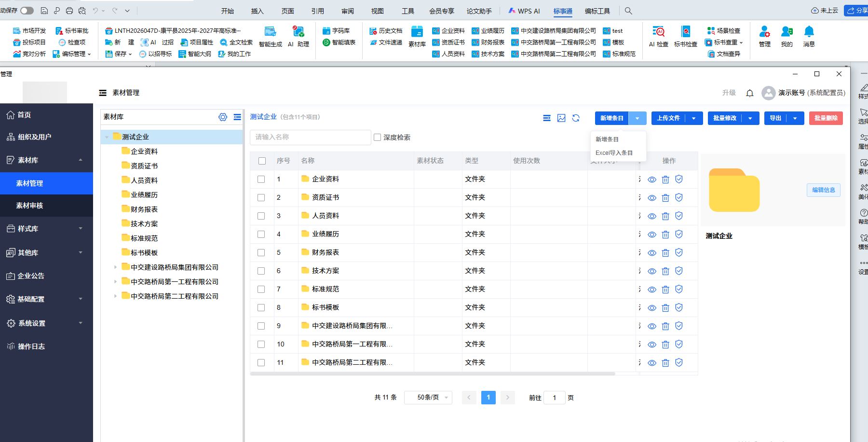Click the notification bell near 演示账号
The width and height of the screenshot is (868, 442).
749,93
